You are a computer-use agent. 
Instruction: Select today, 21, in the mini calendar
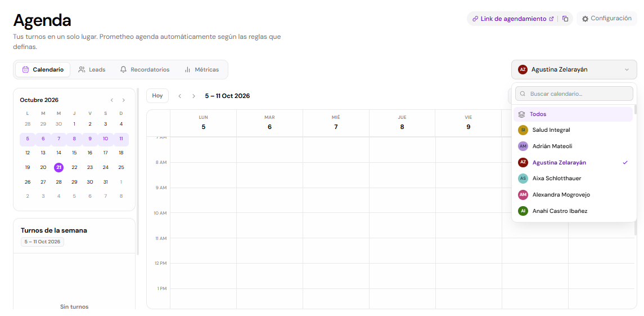pos(58,167)
